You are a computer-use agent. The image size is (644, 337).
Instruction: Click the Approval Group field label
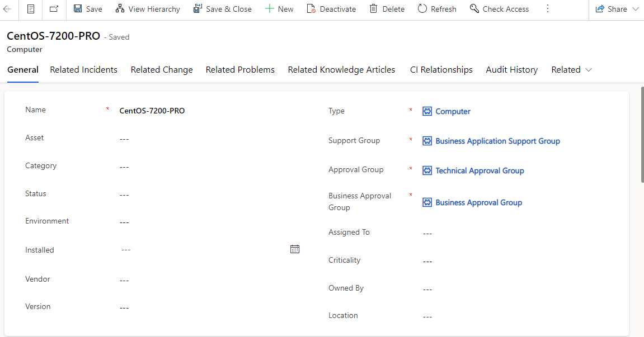pos(356,169)
